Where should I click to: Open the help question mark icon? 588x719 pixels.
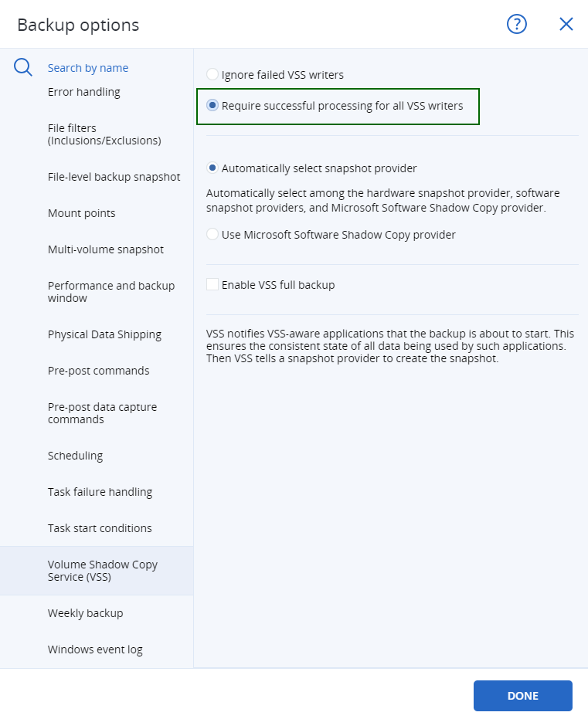(x=516, y=24)
